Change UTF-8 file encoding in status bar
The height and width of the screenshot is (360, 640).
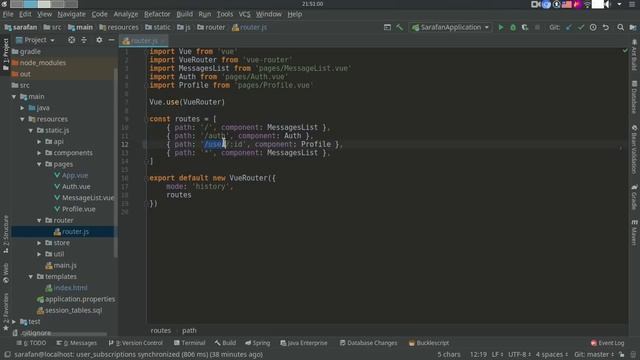(519, 354)
